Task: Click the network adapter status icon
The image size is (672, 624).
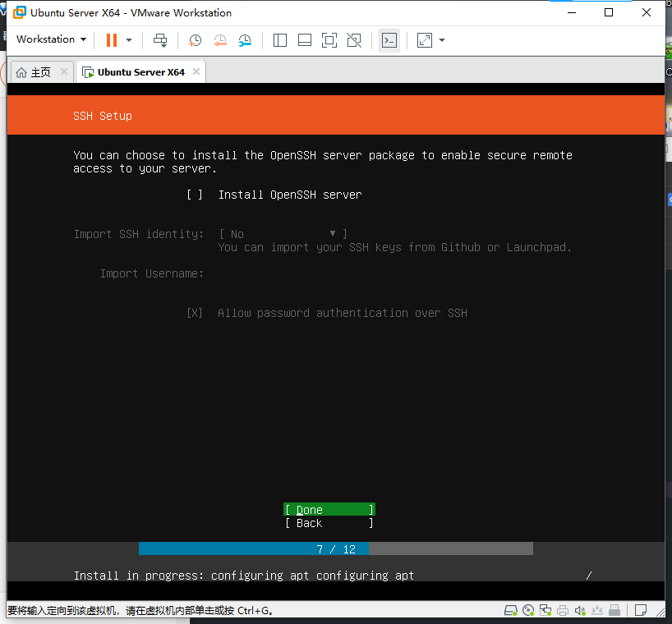Action: (x=545, y=610)
